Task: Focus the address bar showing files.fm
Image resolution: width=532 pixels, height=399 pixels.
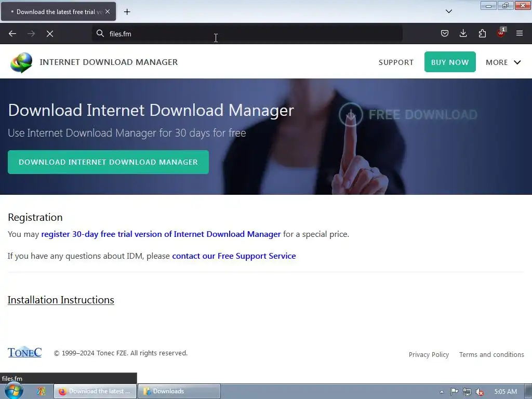Action: pyautogui.click(x=247, y=34)
